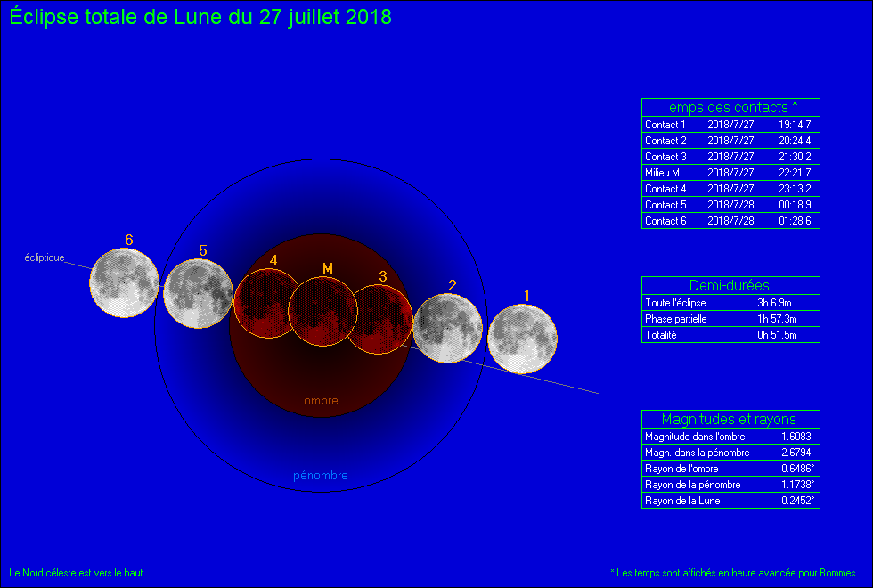The height and width of the screenshot is (588, 873).
Task: Click the orange letter M label
Action: coord(328,269)
